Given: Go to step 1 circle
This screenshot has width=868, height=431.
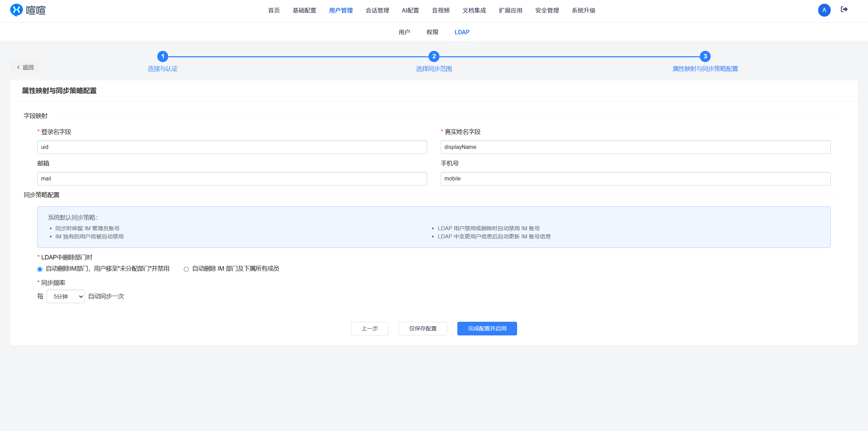Looking at the screenshot, I should [163, 56].
